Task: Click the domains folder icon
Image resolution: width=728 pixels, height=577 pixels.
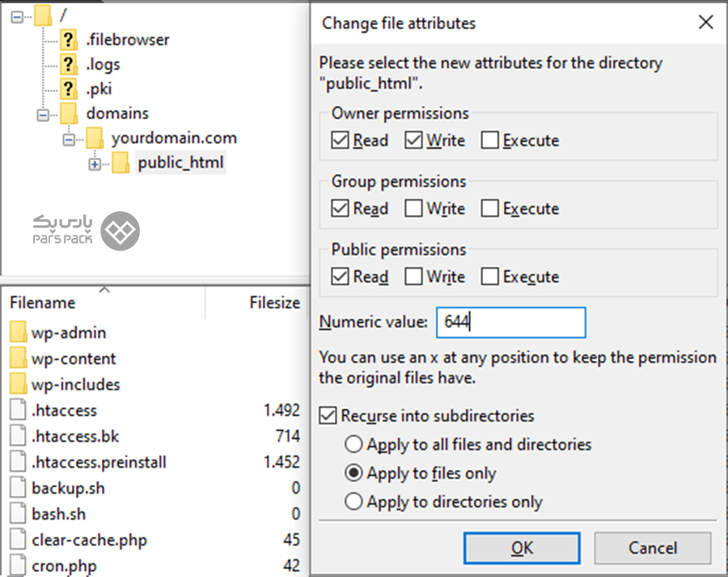Action: [69, 113]
